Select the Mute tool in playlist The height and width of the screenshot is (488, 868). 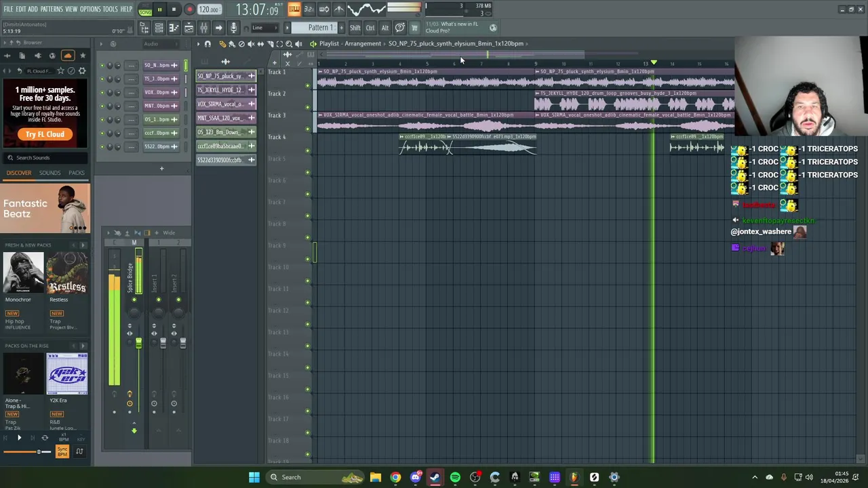click(251, 44)
